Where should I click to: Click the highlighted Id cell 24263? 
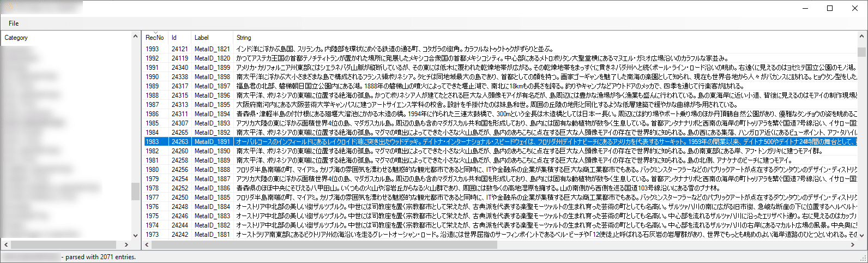pos(180,141)
